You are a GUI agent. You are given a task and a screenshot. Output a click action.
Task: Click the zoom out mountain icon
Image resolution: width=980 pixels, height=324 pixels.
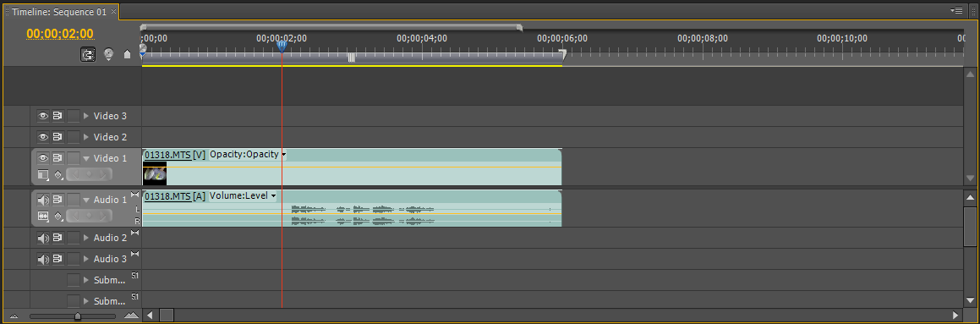14,316
